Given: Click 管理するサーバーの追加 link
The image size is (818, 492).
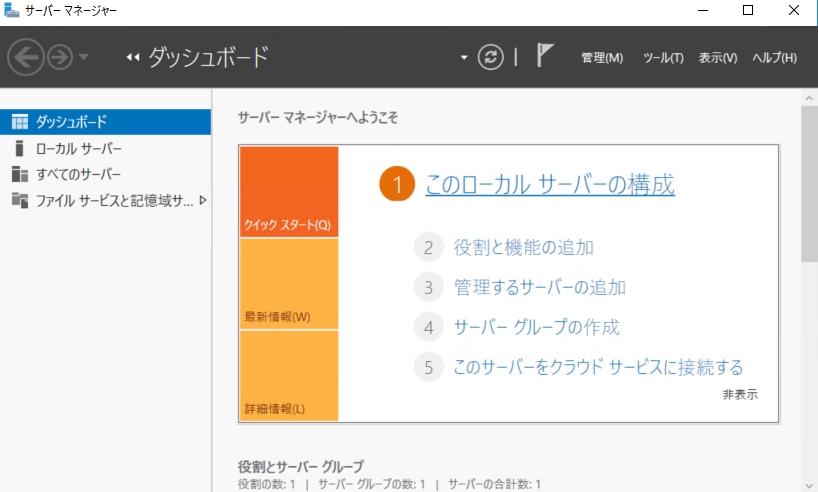Looking at the screenshot, I should pos(539,287).
